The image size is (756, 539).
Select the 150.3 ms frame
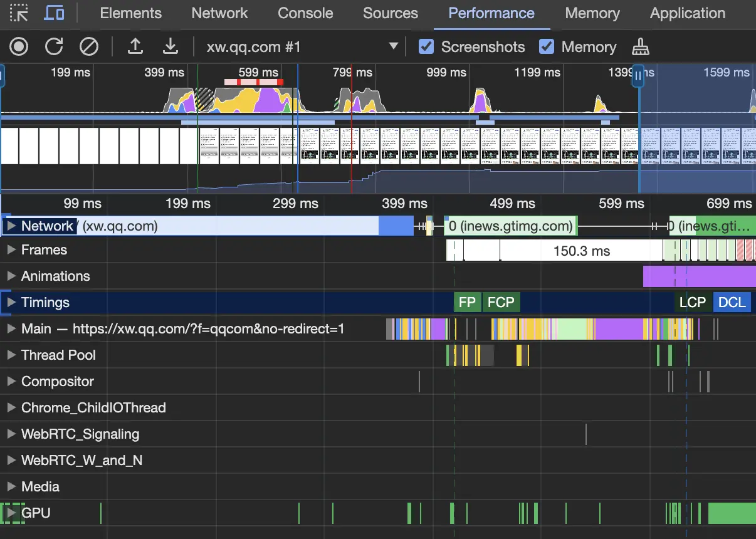(581, 251)
